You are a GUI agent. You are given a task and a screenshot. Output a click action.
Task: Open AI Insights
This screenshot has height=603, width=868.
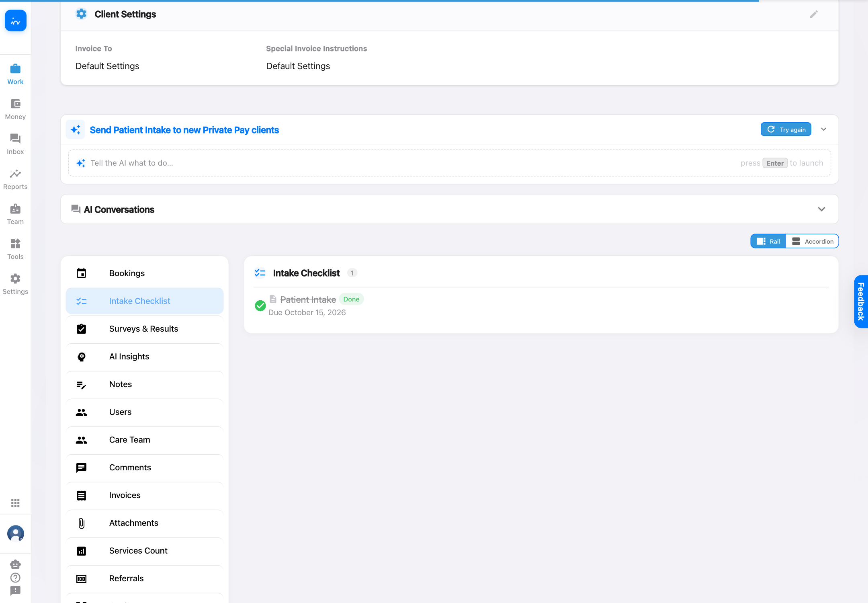145,357
